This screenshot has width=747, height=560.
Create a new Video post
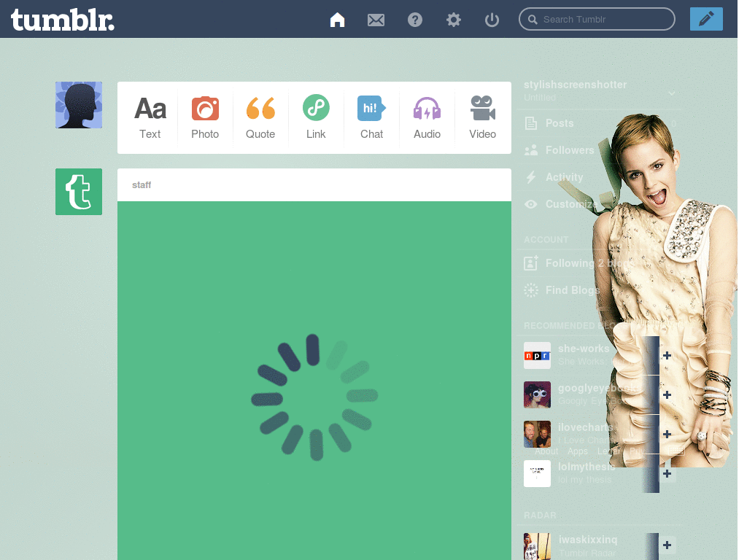pos(483,117)
